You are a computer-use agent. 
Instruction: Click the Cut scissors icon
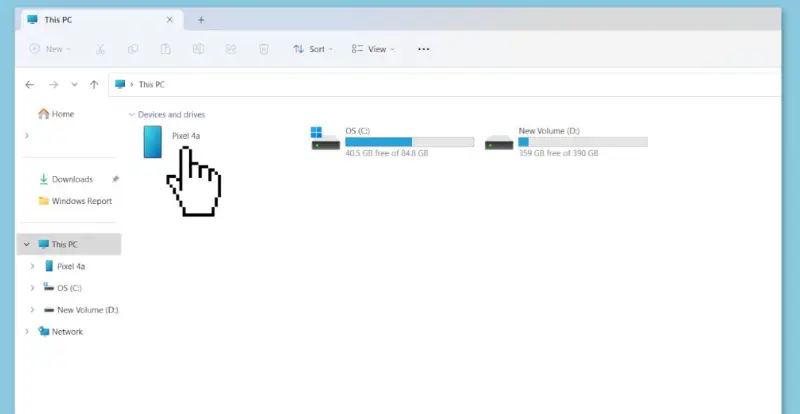[100, 49]
